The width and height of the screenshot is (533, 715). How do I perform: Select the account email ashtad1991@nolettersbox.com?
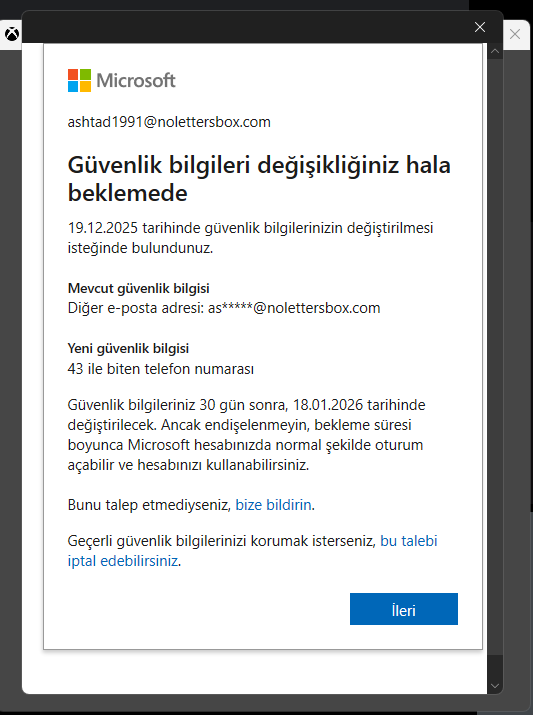coord(169,122)
